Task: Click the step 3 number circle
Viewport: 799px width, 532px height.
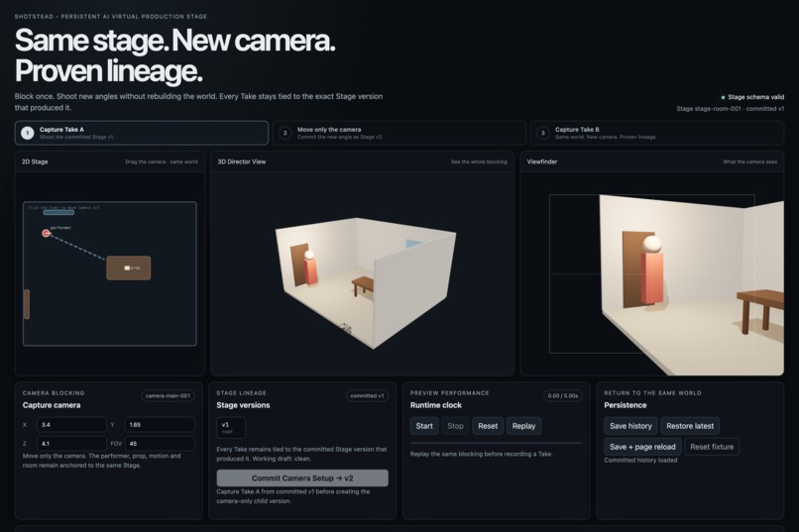Action: pos(542,133)
